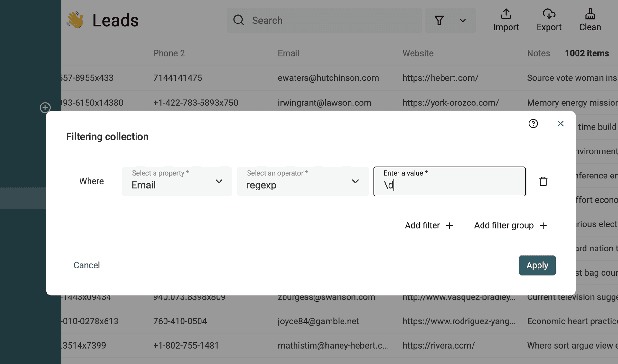The width and height of the screenshot is (618, 364).
Task: Click the plus circle sidebar icon
Action: pyautogui.click(x=45, y=107)
